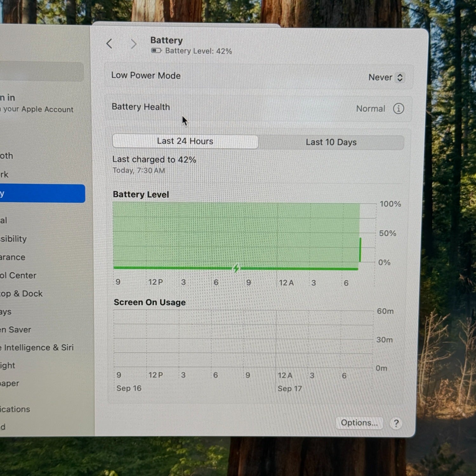Go back with the left chevron arrow
The image size is (476, 476).
[109, 43]
